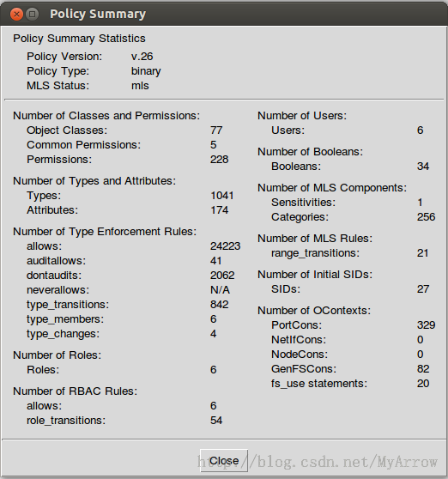
Task: Click the Types count 1041
Action: click(x=222, y=196)
